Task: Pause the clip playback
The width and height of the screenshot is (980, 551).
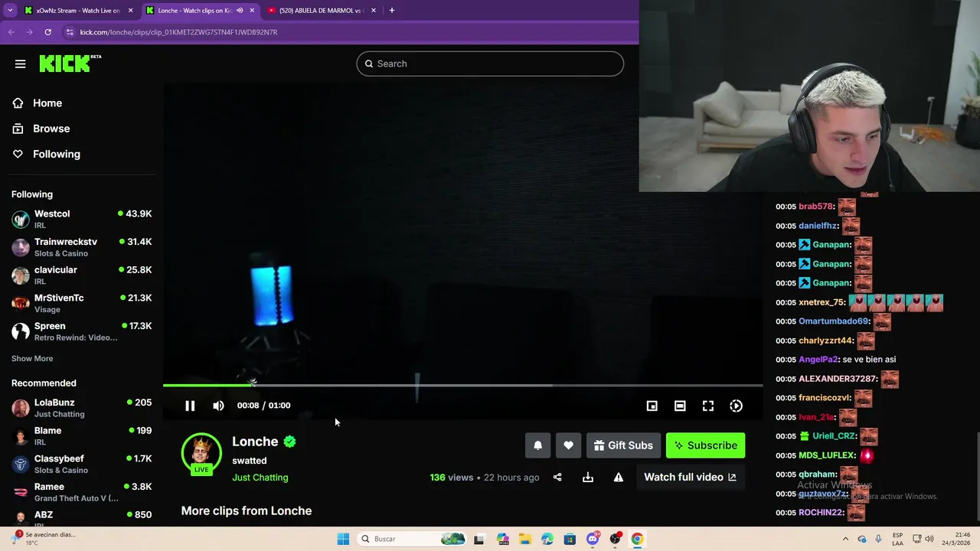Action: click(190, 406)
